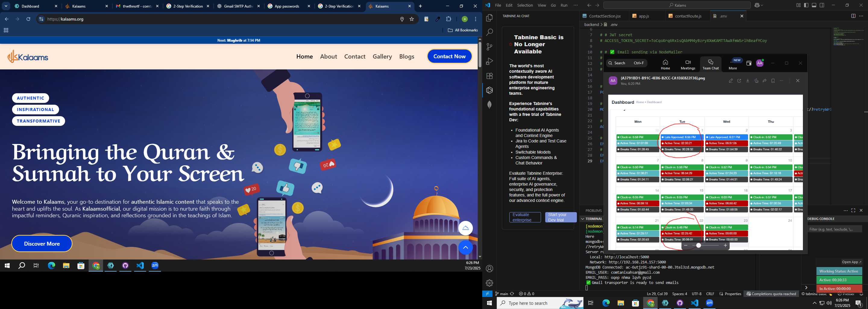Viewport: 868px width, 309px height.
Task: Click the Debug Console filter field
Action: [x=835, y=229]
